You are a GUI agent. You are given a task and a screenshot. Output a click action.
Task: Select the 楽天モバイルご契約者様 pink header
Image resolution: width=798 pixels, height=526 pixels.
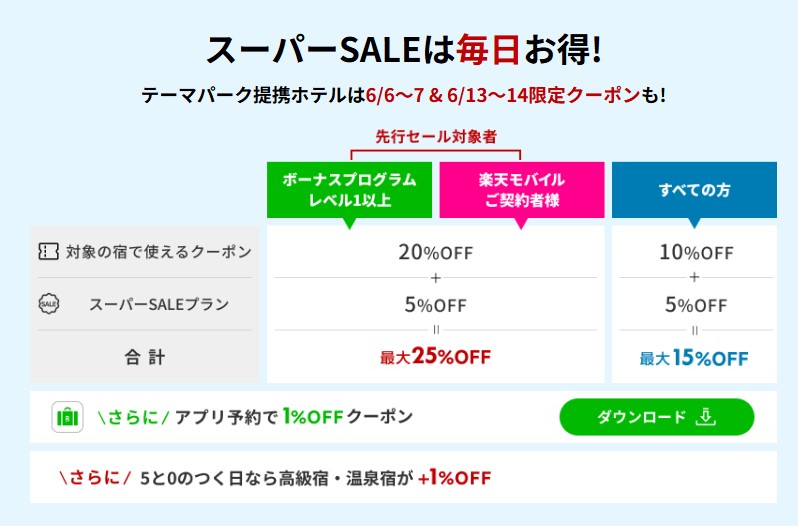(522, 190)
